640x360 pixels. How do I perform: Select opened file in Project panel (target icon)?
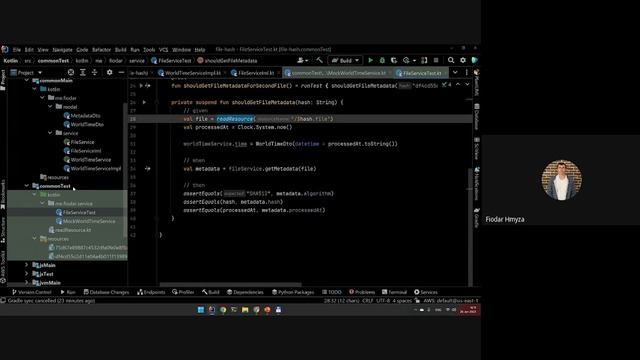(71, 72)
